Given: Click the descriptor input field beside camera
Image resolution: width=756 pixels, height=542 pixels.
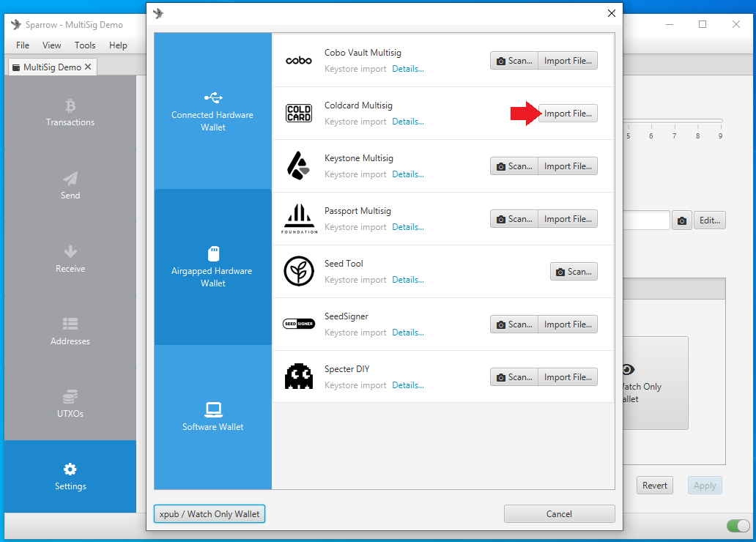Looking at the screenshot, I should (x=646, y=220).
